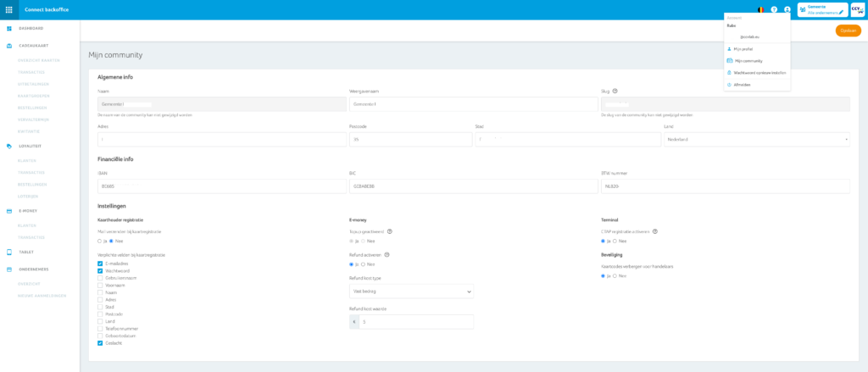This screenshot has width=868, height=372.
Task: Open Loterijen under Loyaliteit
Action: (x=28, y=196)
